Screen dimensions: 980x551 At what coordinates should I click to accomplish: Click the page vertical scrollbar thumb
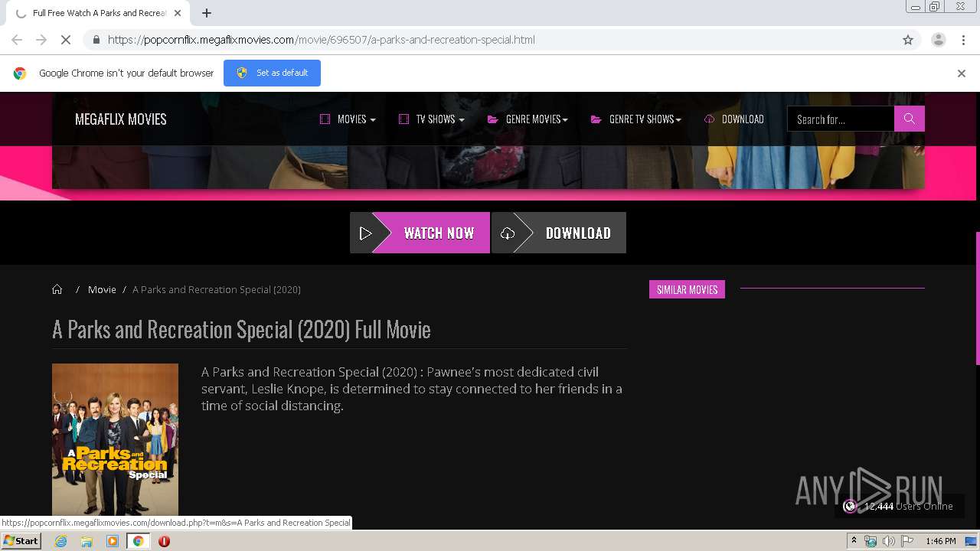(977, 298)
